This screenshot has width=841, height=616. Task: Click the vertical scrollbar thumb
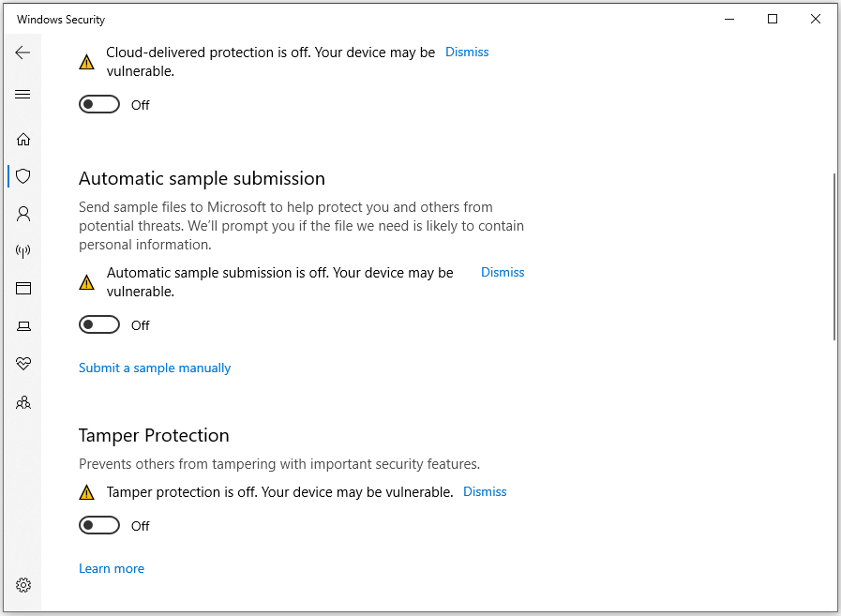coord(833,256)
